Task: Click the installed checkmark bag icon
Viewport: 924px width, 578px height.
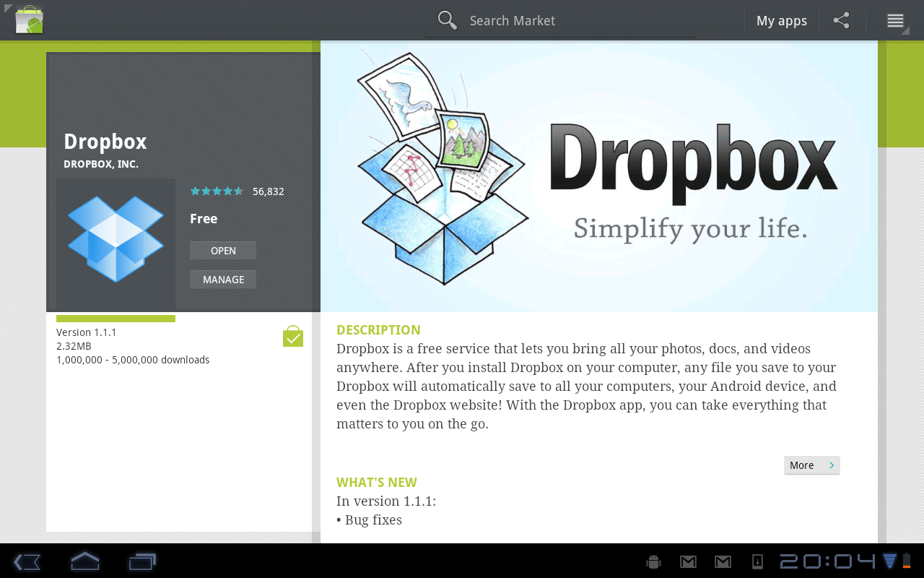Action: pos(292,336)
